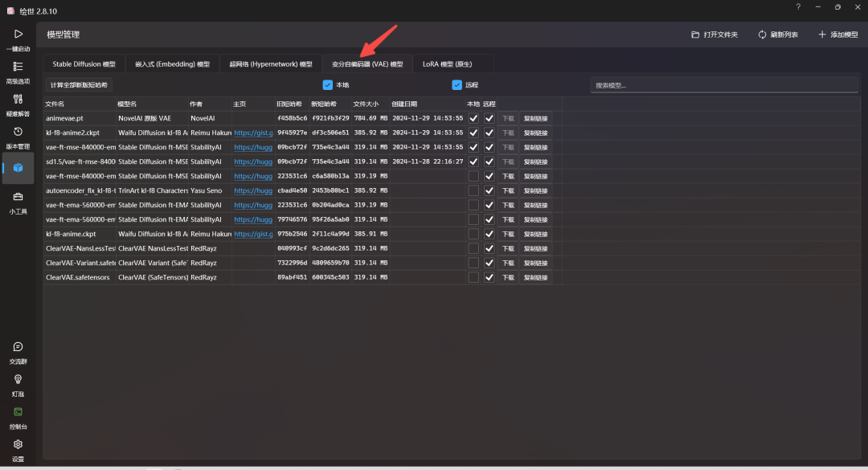Click the 小工具 toolbox icon
The height and width of the screenshot is (470, 868).
(x=18, y=202)
